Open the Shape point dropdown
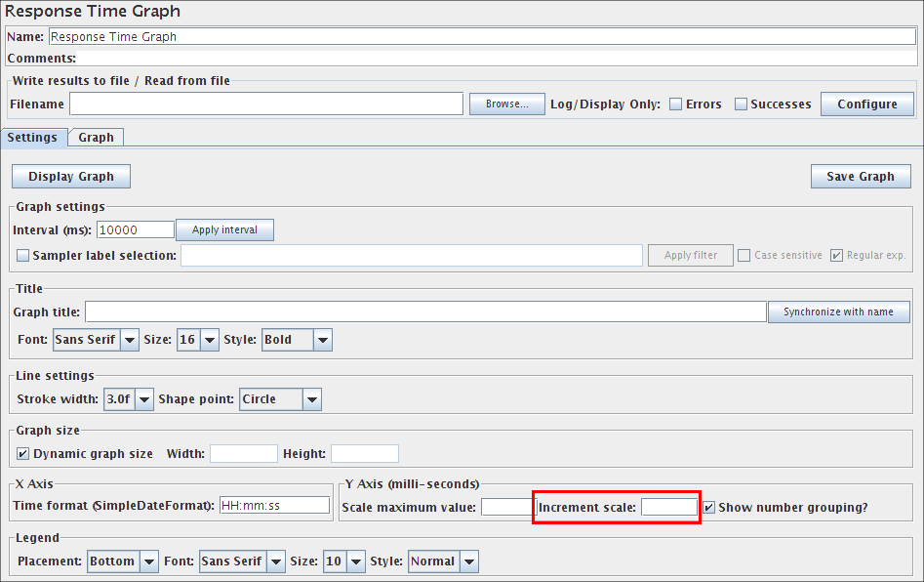This screenshot has height=582, width=924. 280,398
